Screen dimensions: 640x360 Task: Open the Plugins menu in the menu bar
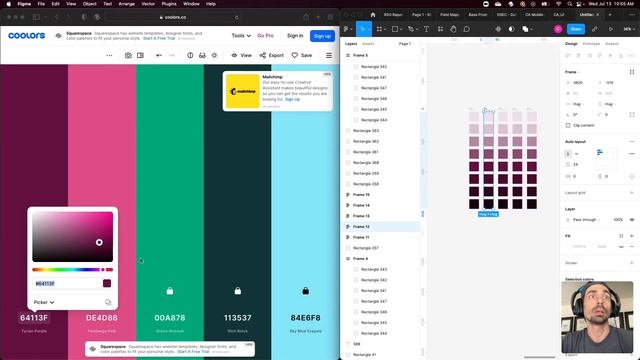tap(169, 4)
